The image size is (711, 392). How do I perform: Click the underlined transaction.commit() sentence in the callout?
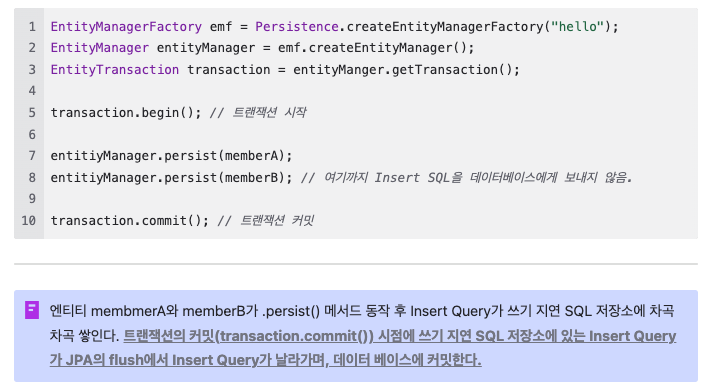tap(363, 348)
